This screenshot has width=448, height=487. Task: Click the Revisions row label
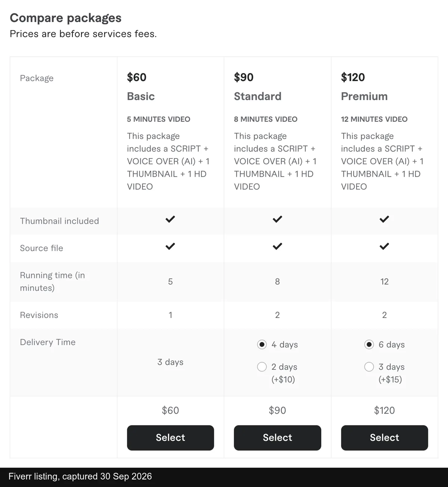39,315
